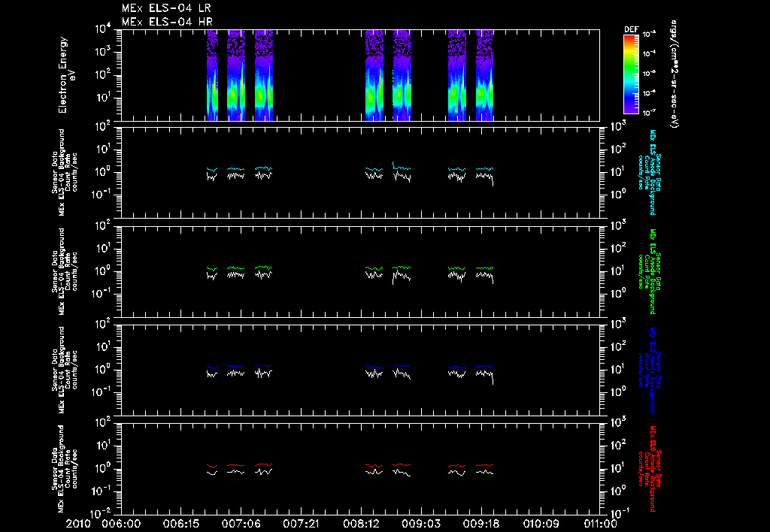
Task: Select the "Electron Energy eV" axis label
Action: point(67,75)
